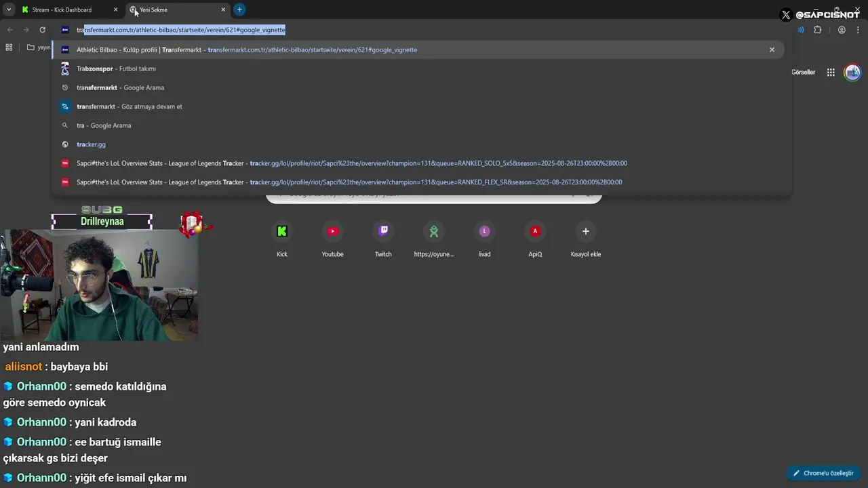
Task: Open the Twitch shortcut
Action: pyautogui.click(x=383, y=240)
